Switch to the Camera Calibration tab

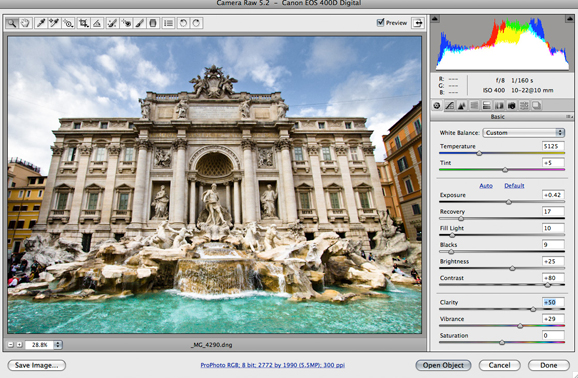[511, 105]
